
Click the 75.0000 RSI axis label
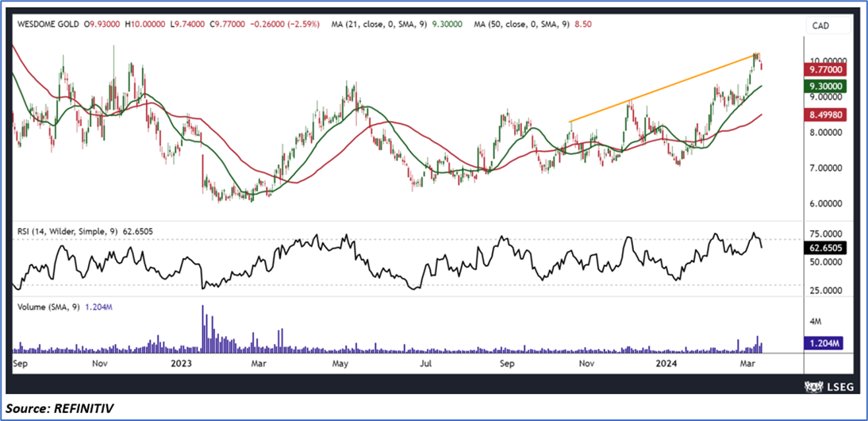click(827, 234)
